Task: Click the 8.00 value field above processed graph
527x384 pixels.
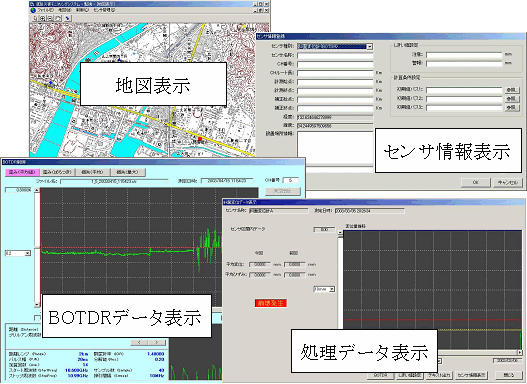Action: pyautogui.click(x=324, y=229)
